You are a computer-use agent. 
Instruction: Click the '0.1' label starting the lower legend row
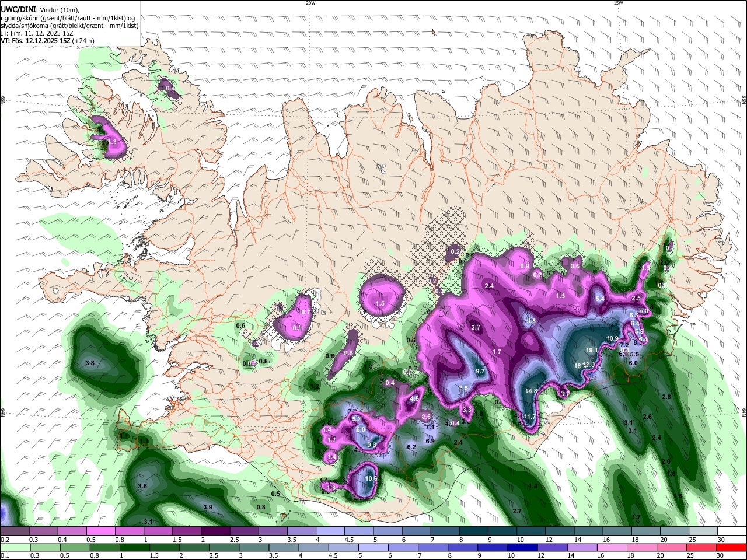(4, 555)
